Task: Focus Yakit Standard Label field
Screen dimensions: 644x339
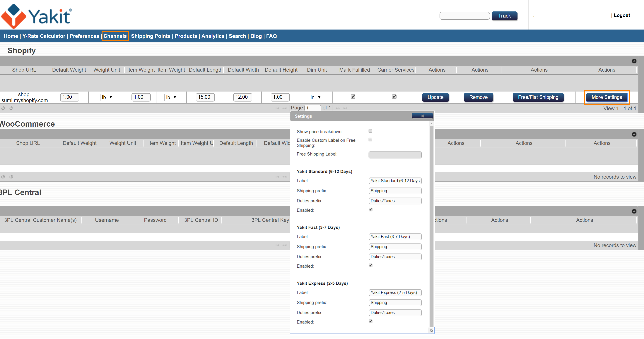Action: tap(395, 181)
